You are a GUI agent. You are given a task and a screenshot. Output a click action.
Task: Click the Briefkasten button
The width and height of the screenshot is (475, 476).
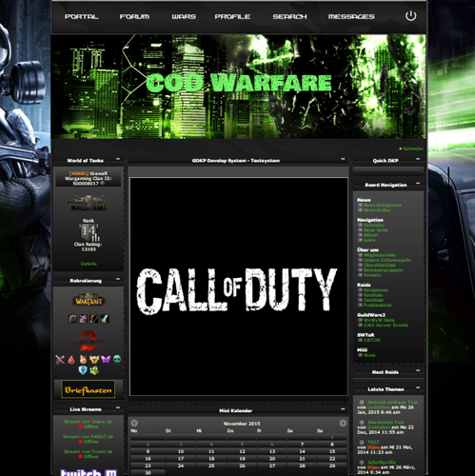coord(89,389)
